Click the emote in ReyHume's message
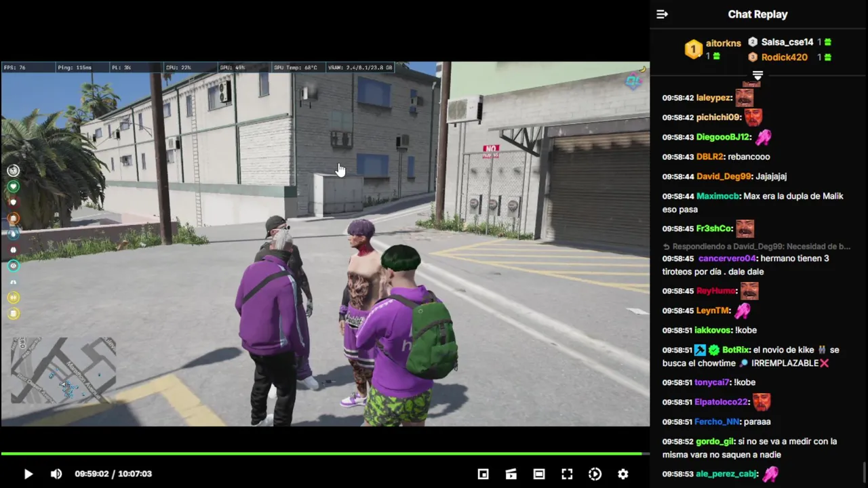 tap(749, 291)
